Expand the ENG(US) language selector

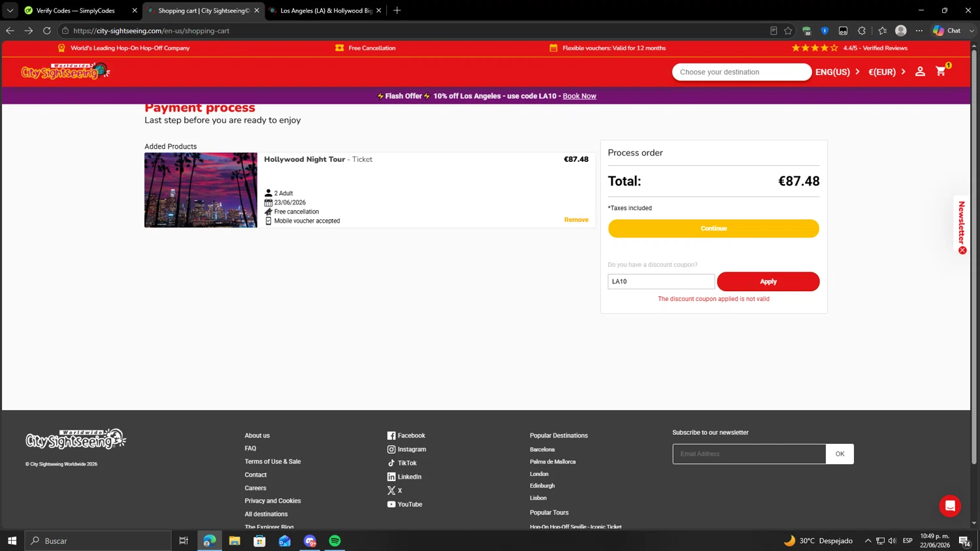(x=838, y=72)
